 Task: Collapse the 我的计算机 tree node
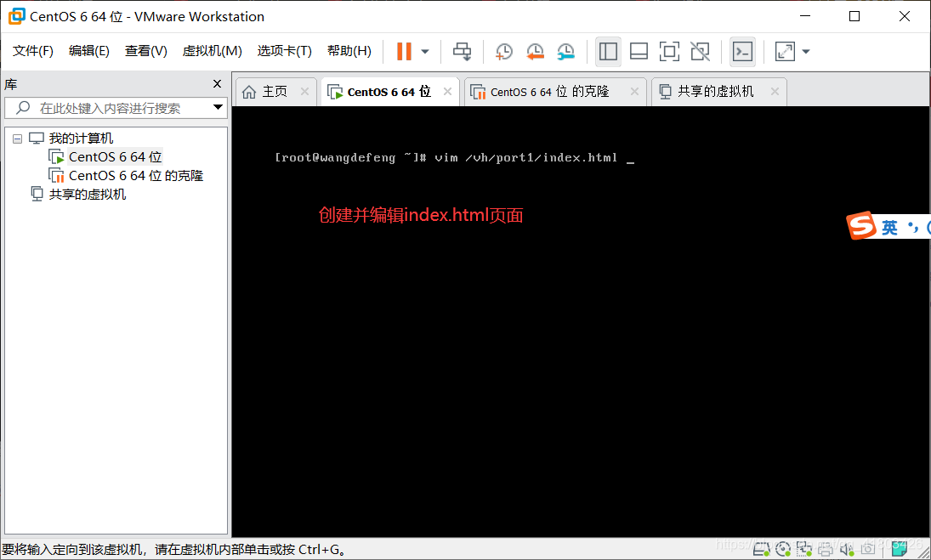click(17, 138)
